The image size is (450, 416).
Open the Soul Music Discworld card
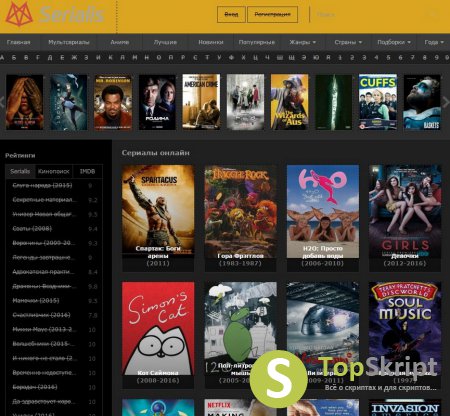(x=405, y=334)
